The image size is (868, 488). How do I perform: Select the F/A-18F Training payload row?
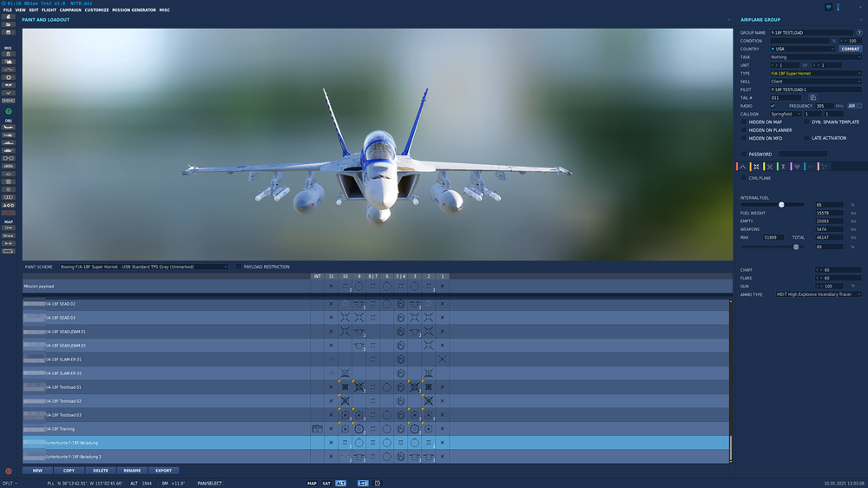point(376,429)
